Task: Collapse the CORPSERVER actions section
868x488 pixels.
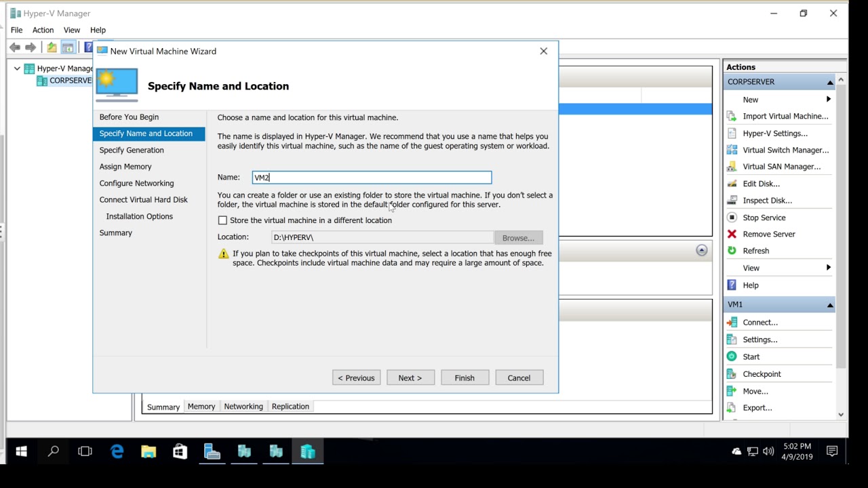Action: pyautogui.click(x=829, y=82)
